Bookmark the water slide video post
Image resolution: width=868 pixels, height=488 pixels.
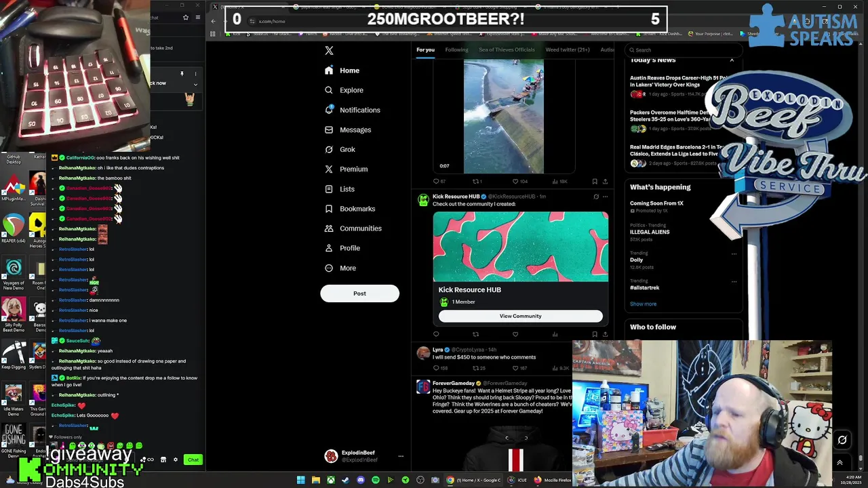coord(595,182)
